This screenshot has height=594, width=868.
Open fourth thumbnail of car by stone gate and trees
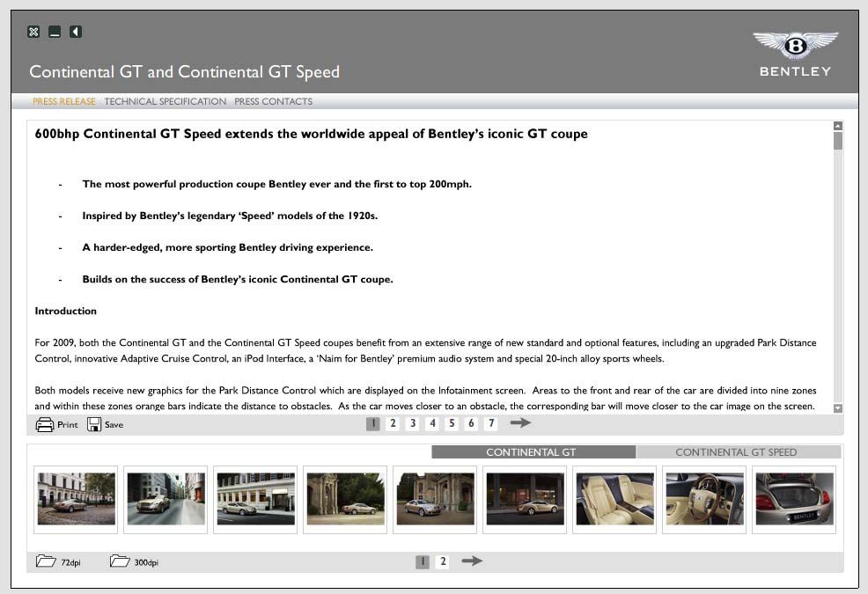[x=345, y=499]
